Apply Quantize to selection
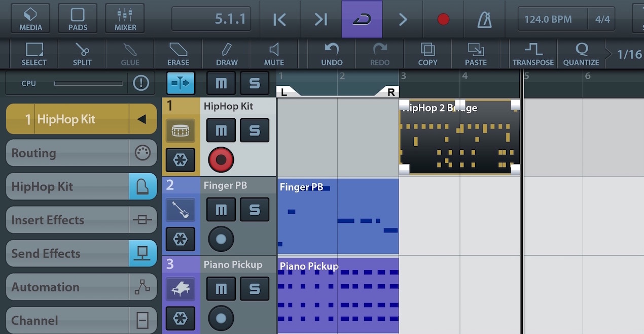Image resolution: width=644 pixels, height=334 pixels. pyautogui.click(x=581, y=54)
